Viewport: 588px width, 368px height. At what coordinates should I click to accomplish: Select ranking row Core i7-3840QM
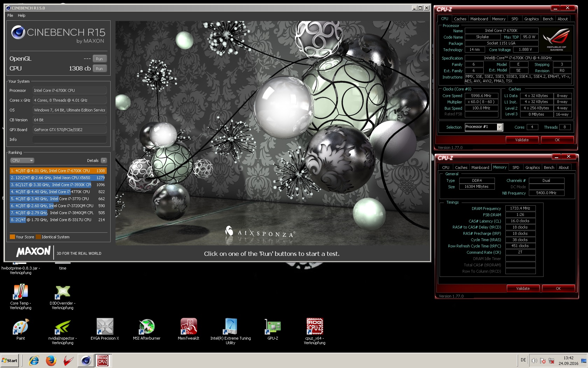pos(58,213)
